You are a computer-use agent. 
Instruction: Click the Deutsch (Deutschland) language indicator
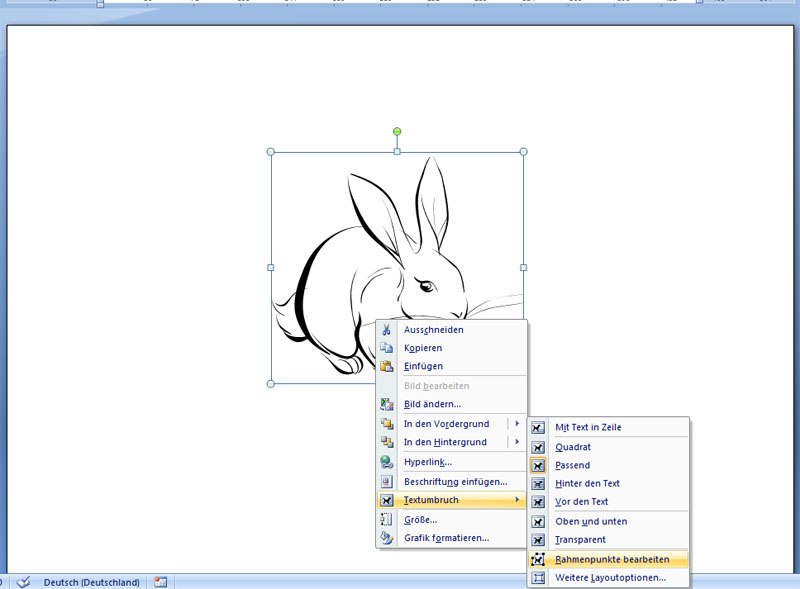pos(91,582)
